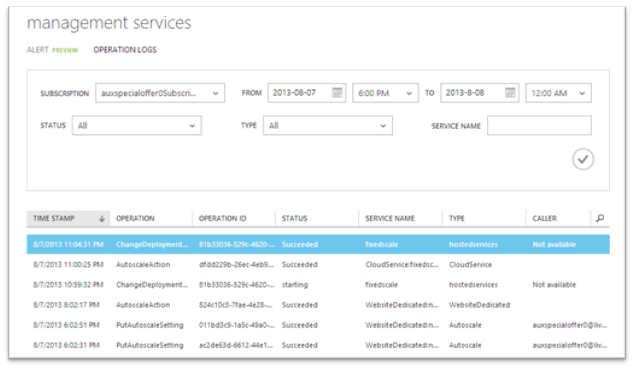
Task: Sort by the OPERATION ID column header
Action: click(222, 218)
